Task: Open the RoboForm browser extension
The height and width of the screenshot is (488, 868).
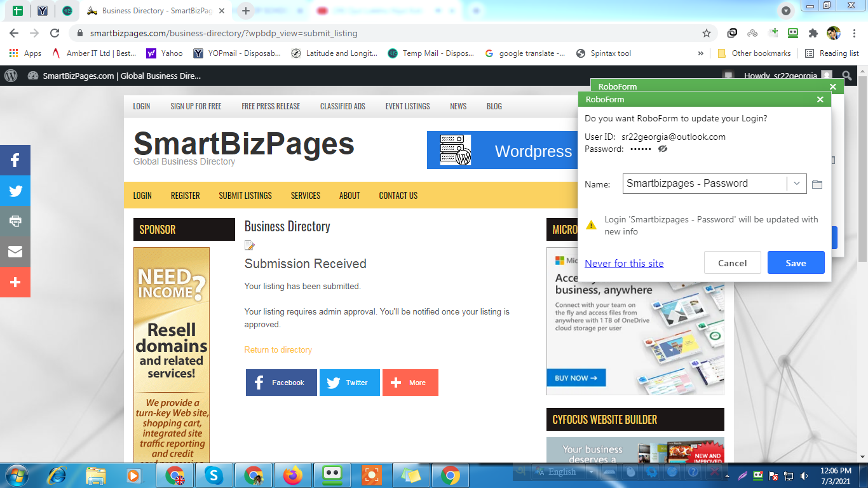Action: coord(793,33)
